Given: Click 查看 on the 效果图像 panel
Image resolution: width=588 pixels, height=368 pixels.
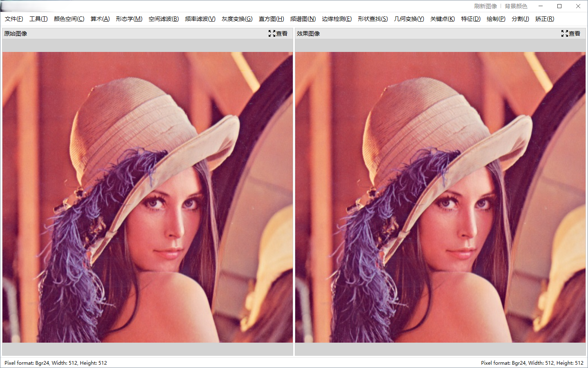Looking at the screenshot, I should coord(575,34).
